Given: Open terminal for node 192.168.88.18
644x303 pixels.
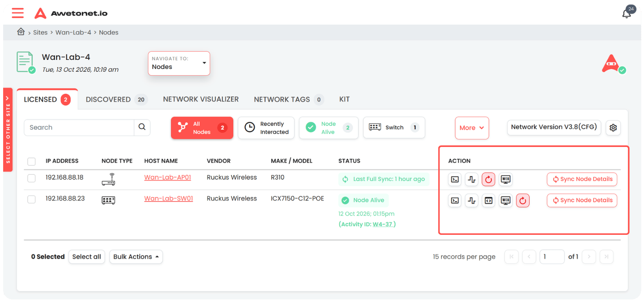Looking at the screenshot, I should pos(455,179).
